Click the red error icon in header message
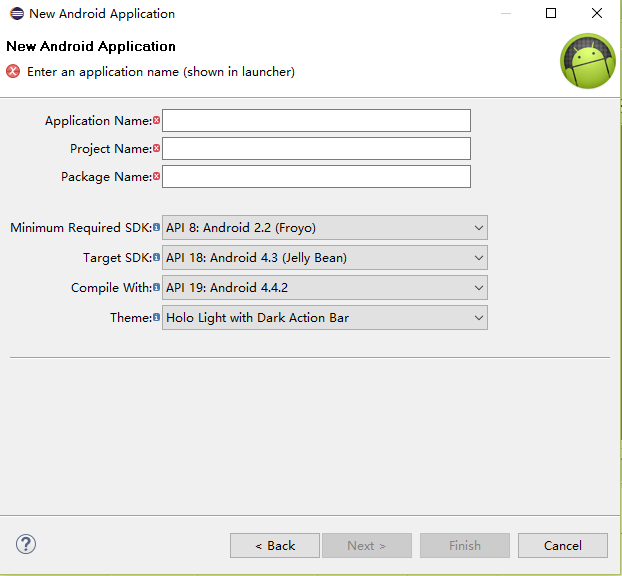Image resolution: width=622 pixels, height=576 pixels. [x=13, y=71]
